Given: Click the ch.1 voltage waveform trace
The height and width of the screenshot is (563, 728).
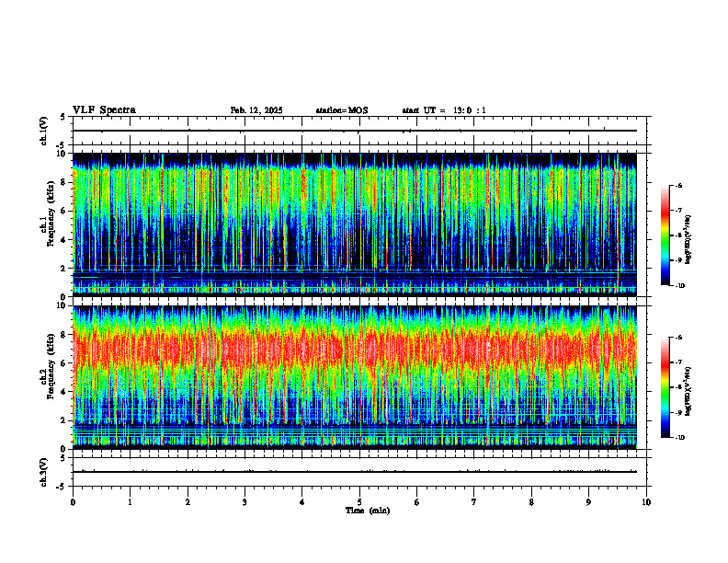Looking at the screenshot, I should click(x=355, y=131).
